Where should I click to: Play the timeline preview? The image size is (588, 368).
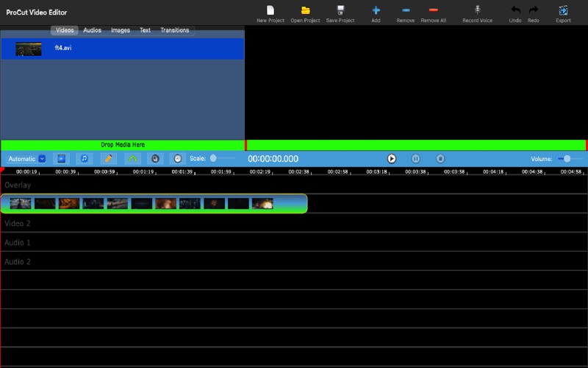pos(392,159)
